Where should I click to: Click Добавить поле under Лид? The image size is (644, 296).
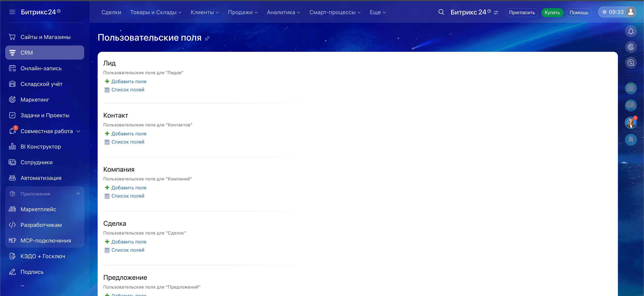tap(129, 81)
